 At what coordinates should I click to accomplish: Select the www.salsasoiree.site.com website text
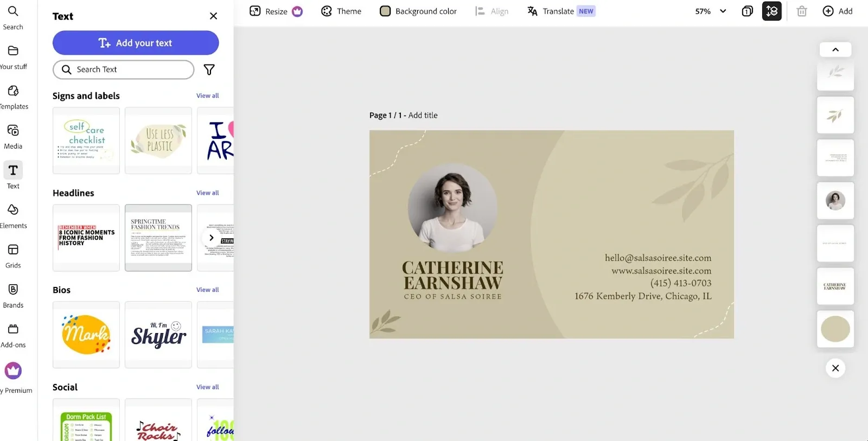click(x=661, y=271)
